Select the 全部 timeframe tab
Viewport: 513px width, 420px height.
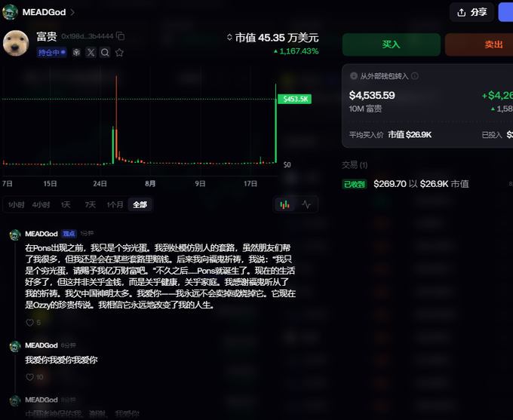(x=140, y=205)
